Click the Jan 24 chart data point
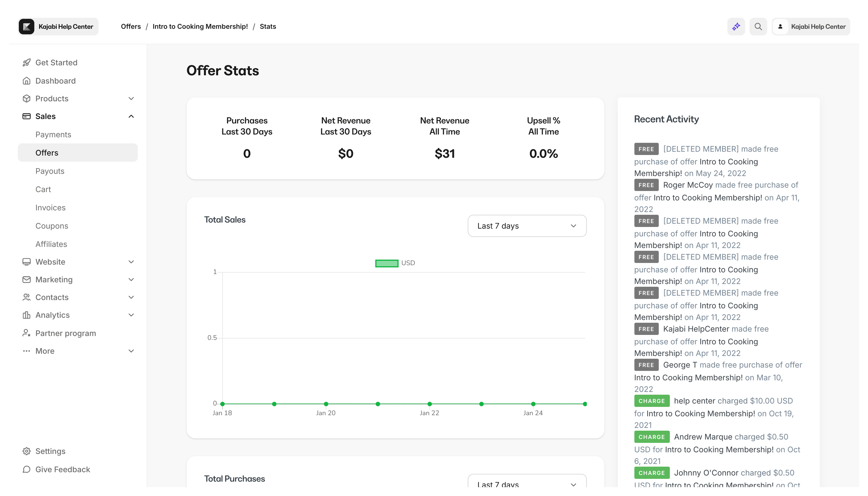The height and width of the screenshot is (496, 868). coord(533,404)
